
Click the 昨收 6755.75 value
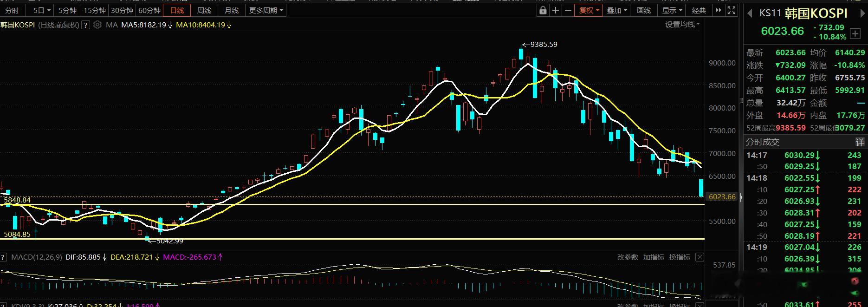click(x=850, y=78)
